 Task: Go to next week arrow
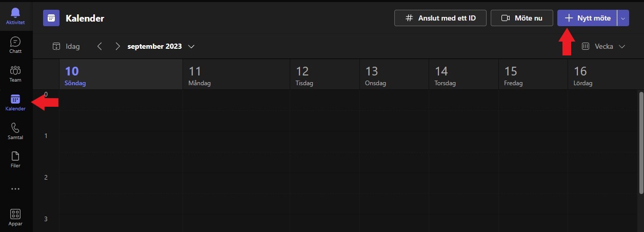pos(117,46)
